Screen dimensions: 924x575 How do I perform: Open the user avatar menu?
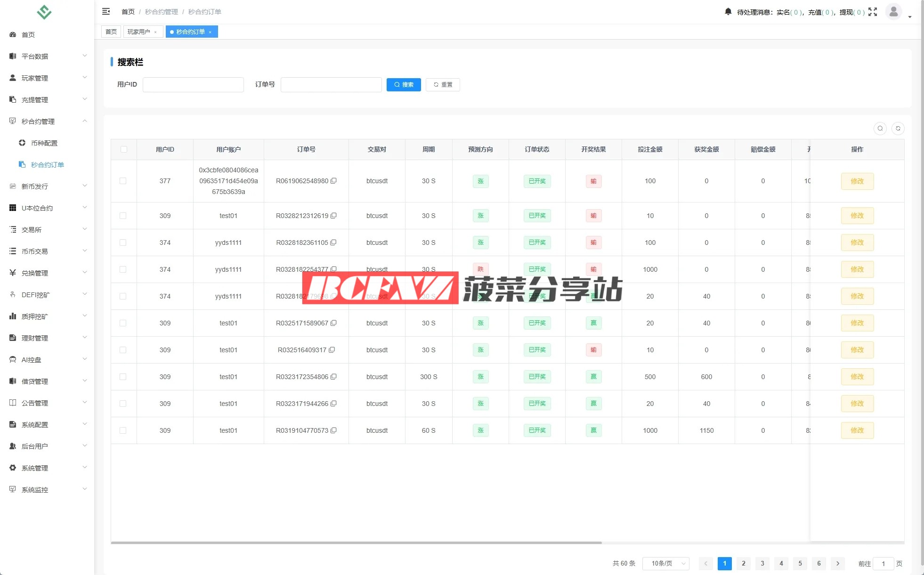[893, 12]
